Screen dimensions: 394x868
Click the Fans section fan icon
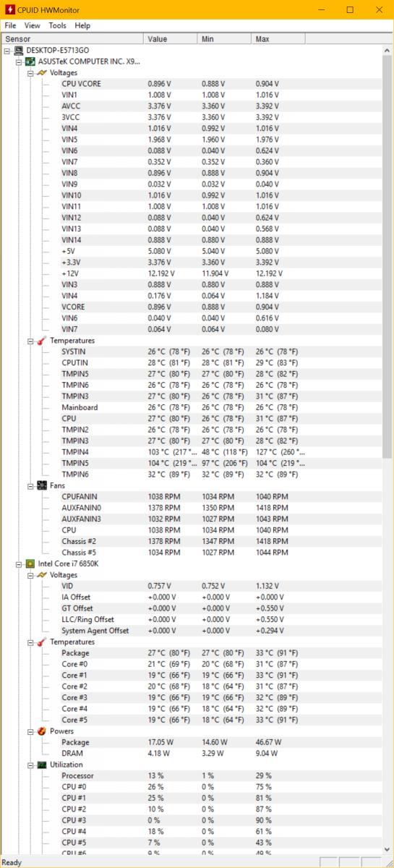click(x=42, y=485)
